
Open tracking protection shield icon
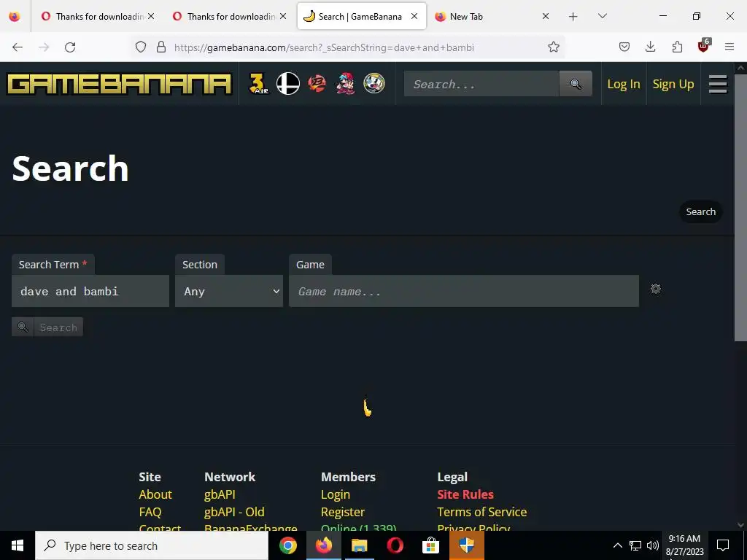click(141, 47)
